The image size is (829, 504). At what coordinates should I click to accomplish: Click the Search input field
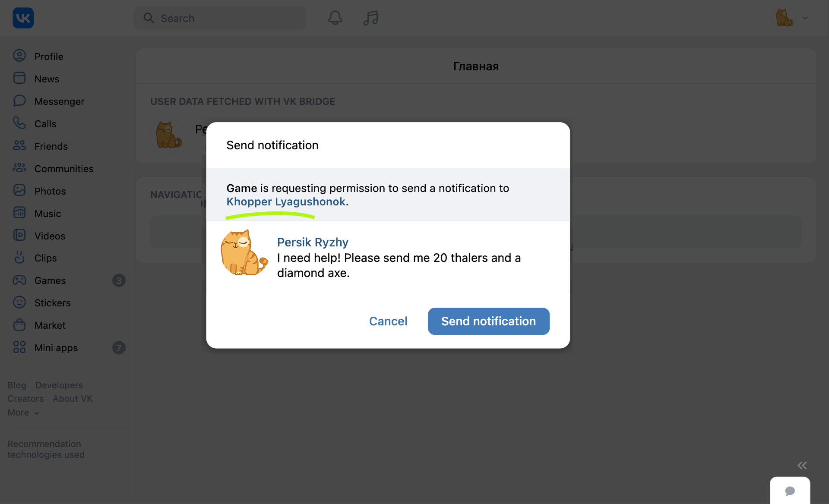pos(220,18)
